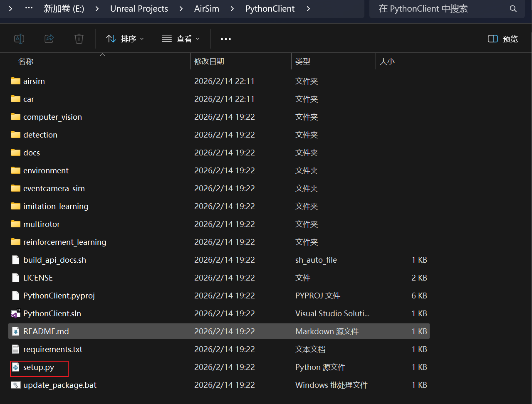Click the Delete trash icon
The height and width of the screenshot is (404, 532).
[79, 39]
